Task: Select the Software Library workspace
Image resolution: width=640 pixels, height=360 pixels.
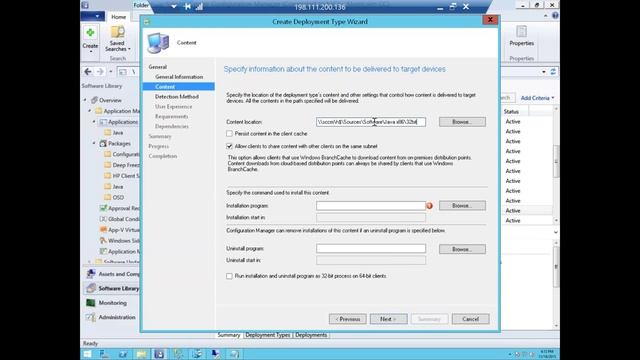Action: [x=112, y=288]
